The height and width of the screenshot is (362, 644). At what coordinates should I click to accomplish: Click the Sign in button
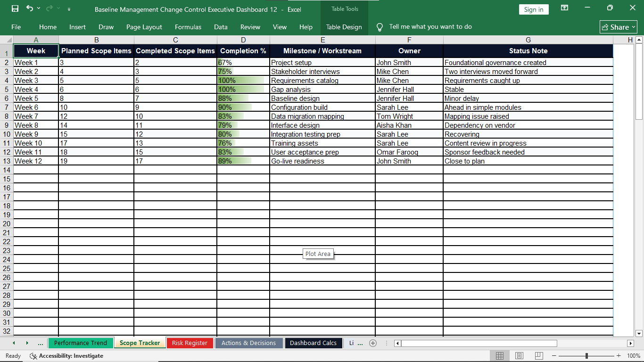[534, 9]
